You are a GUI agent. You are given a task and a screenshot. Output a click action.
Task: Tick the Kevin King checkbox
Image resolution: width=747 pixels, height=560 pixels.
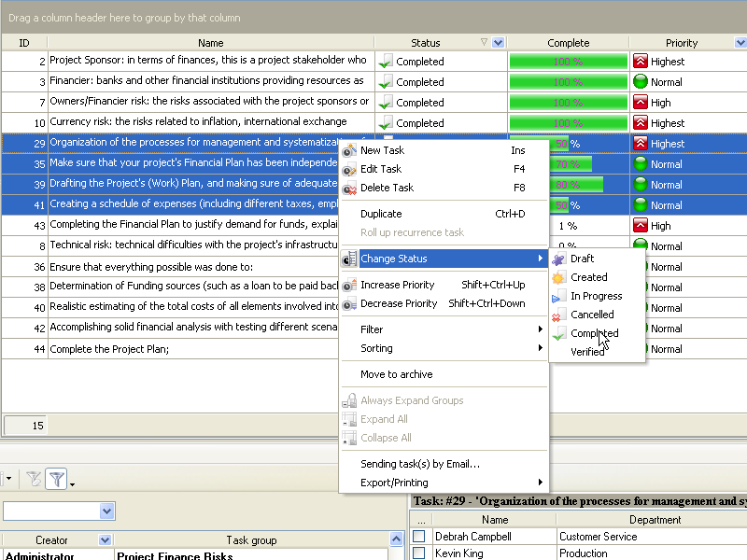pyautogui.click(x=419, y=553)
